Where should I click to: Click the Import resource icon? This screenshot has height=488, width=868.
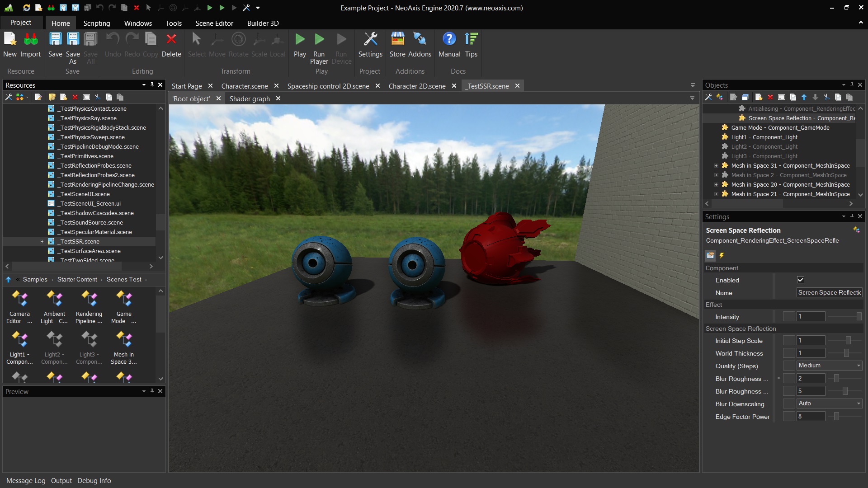[30, 45]
